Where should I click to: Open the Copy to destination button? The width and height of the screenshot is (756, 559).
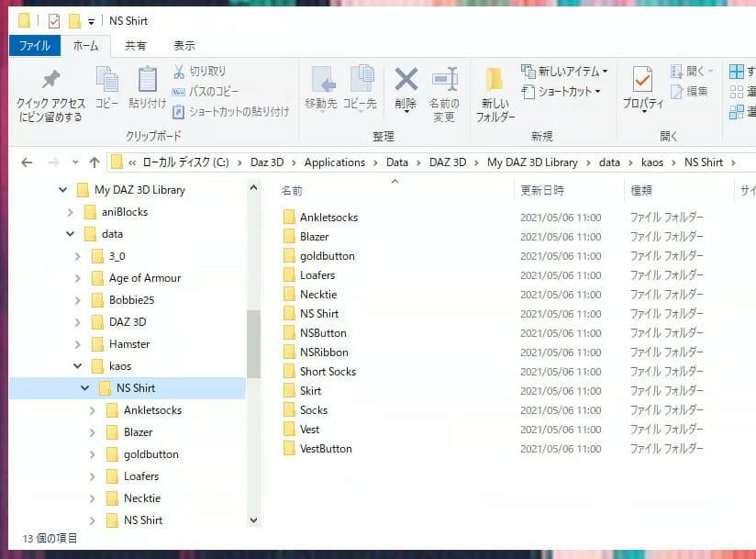[360, 88]
